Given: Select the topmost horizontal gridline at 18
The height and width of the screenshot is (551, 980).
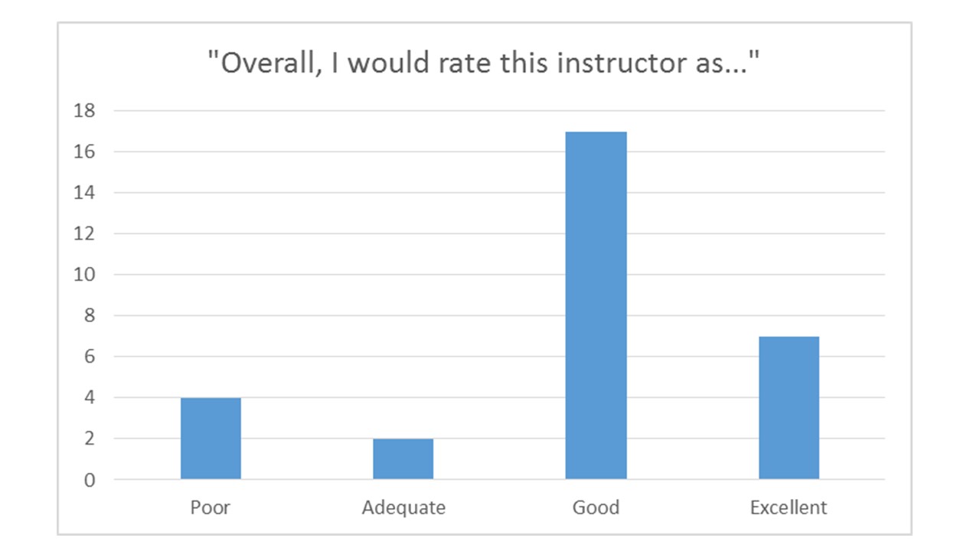Looking at the screenshot, I should (345, 111).
